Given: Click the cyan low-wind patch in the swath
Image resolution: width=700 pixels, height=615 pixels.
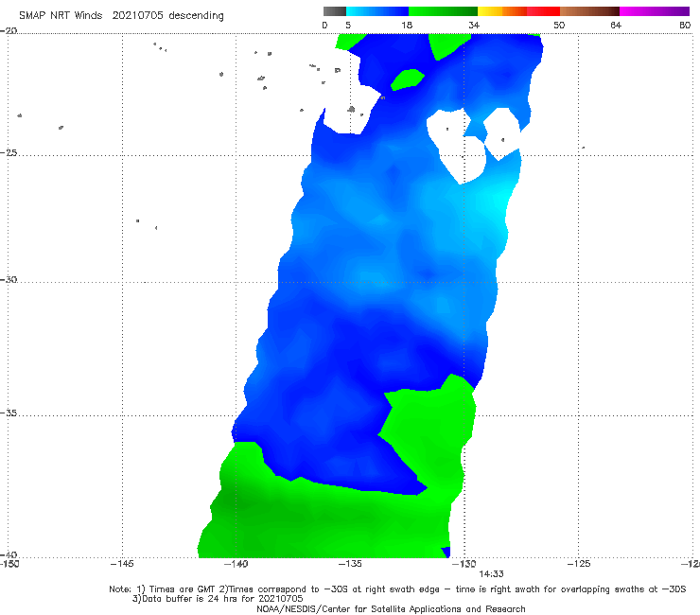Looking at the screenshot, I should (x=498, y=201).
